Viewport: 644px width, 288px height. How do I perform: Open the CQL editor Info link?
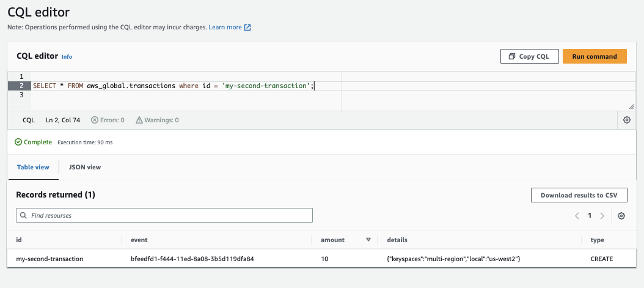[x=67, y=57]
